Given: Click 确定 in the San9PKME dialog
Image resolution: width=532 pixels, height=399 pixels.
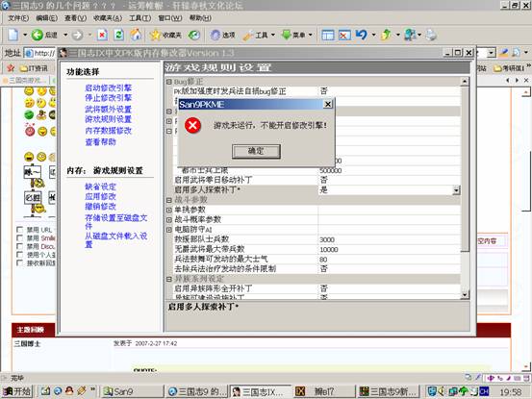Looking at the screenshot, I should 256,151.
